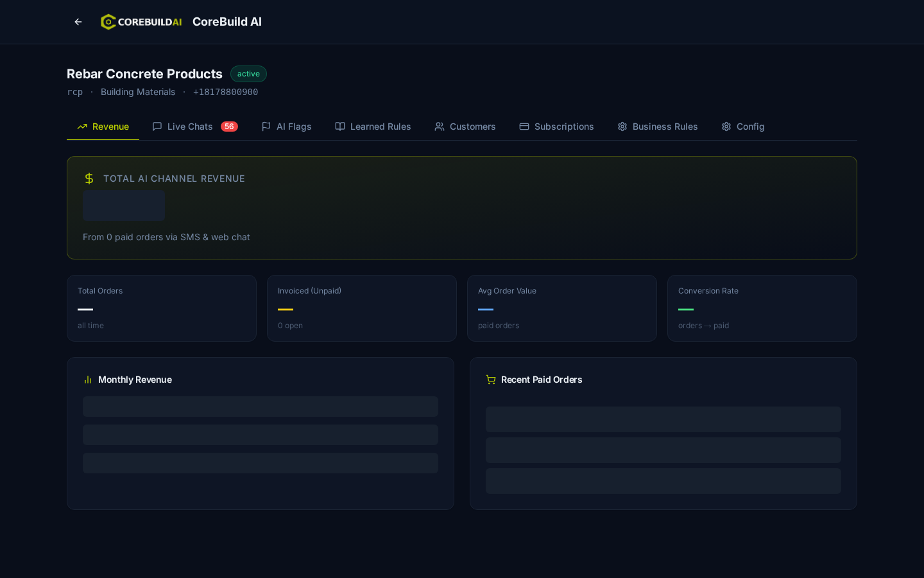924x578 pixels.
Task: Open the AI Flags tab
Action: click(x=286, y=127)
